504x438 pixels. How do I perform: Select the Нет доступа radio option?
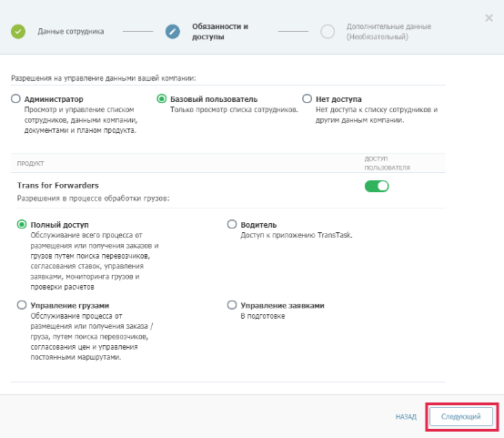[307, 98]
